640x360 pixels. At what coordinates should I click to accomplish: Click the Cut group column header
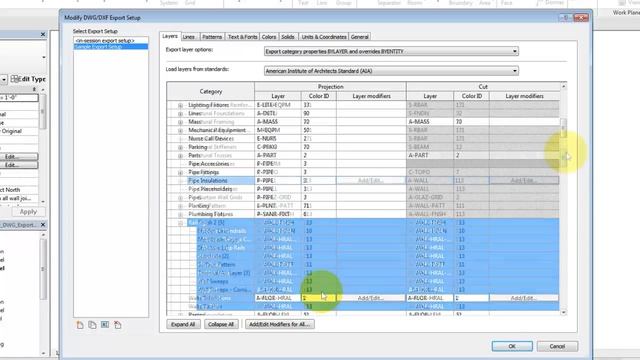pyautogui.click(x=483, y=87)
